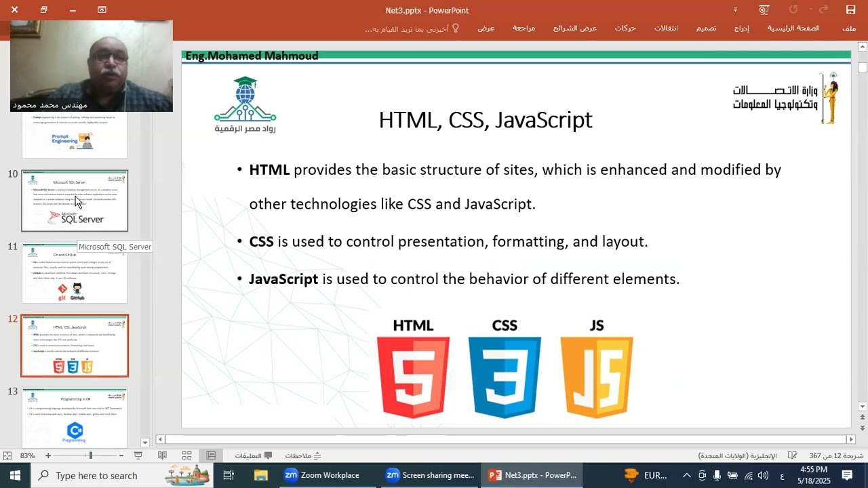Click the zoom out minus button
This screenshot has height=488, width=868.
click(x=121, y=455)
